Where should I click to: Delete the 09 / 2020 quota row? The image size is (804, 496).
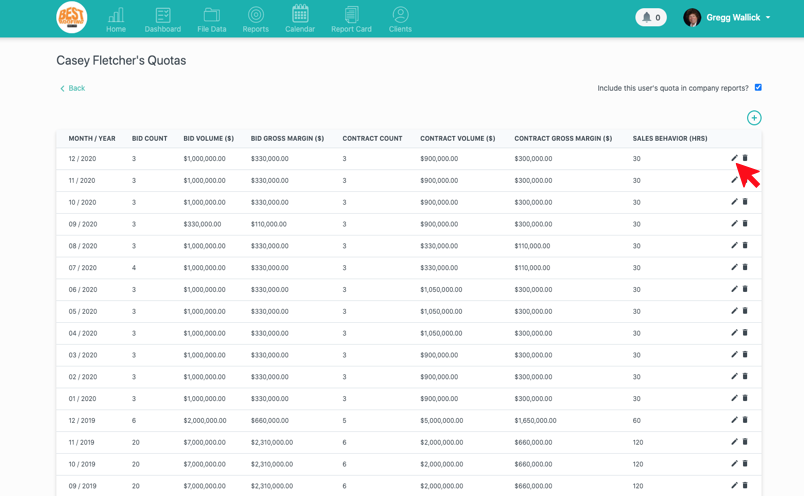click(x=745, y=223)
